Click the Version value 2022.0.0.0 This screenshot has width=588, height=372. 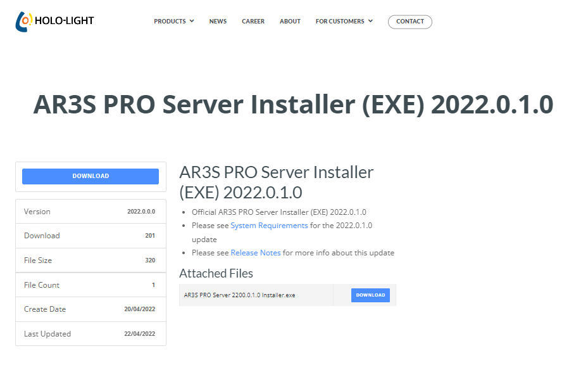(141, 211)
